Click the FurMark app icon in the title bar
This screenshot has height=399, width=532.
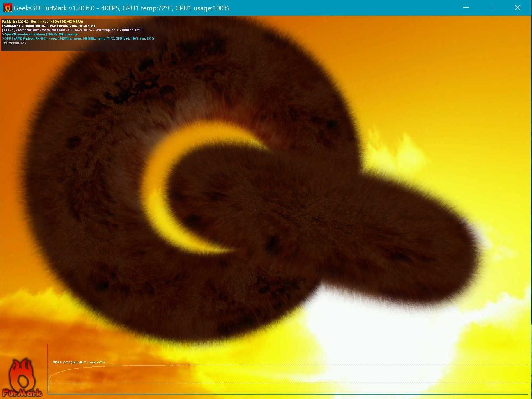point(8,8)
